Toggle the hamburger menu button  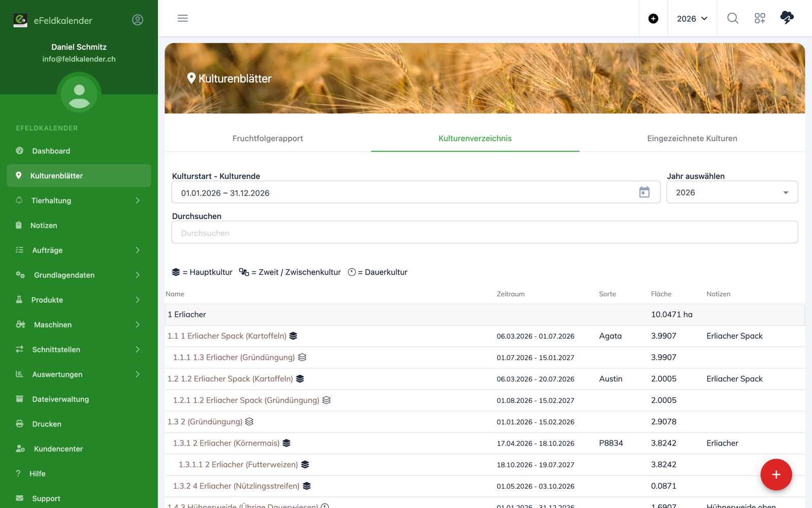point(183,18)
